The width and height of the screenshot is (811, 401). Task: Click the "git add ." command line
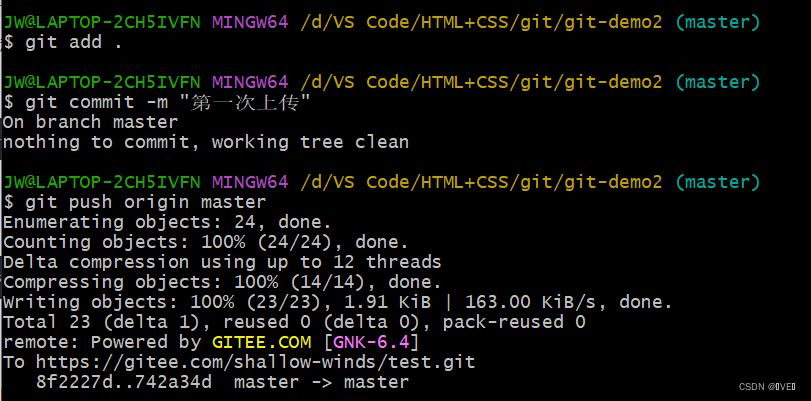click(x=63, y=42)
